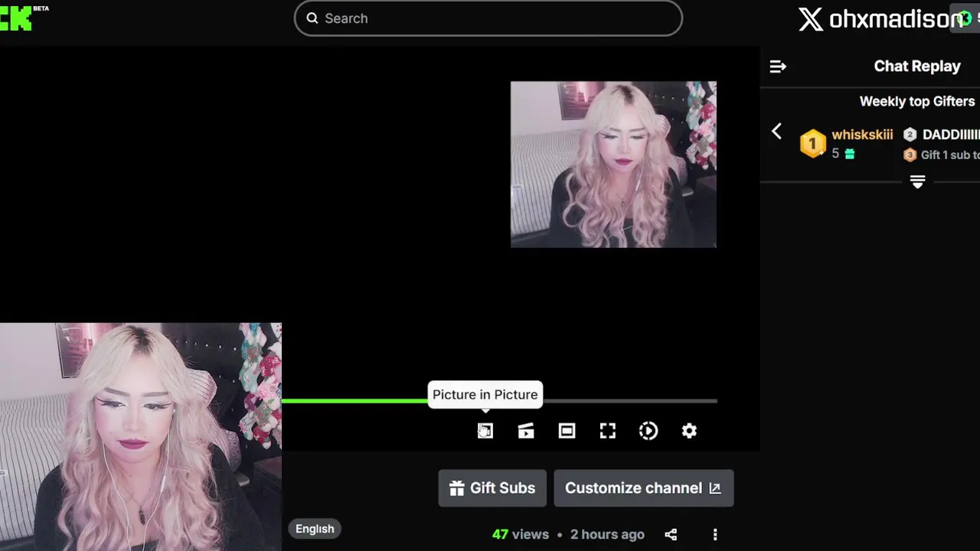Click the embedded webcam video thumbnail
Image resolution: width=980 pixels, height=551 pixels.
click(x=613, y=165)
